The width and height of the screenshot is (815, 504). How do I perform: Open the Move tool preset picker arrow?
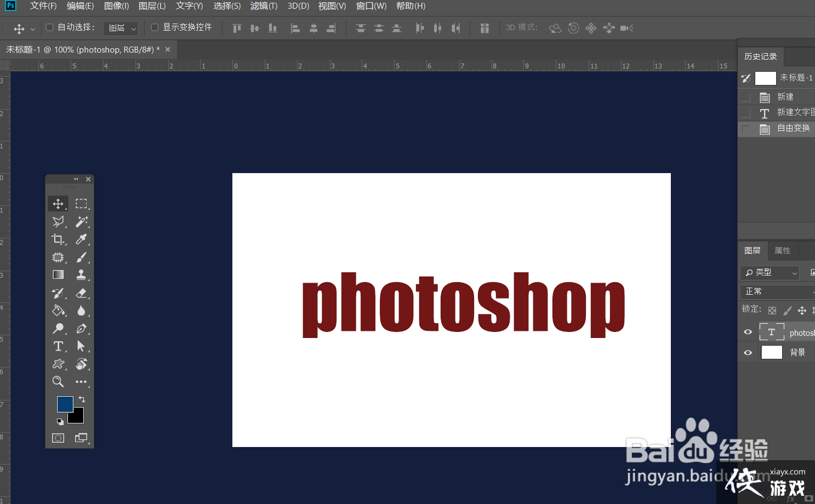(33, 28)
